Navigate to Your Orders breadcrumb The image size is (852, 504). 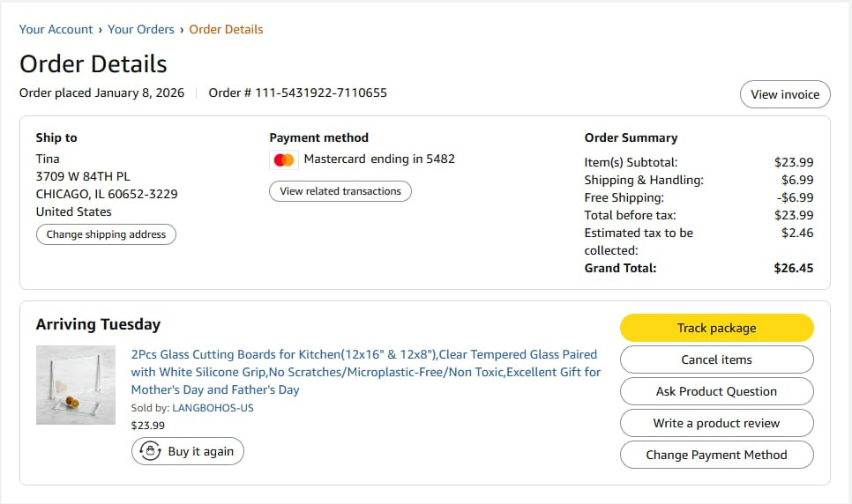point(141,29)
